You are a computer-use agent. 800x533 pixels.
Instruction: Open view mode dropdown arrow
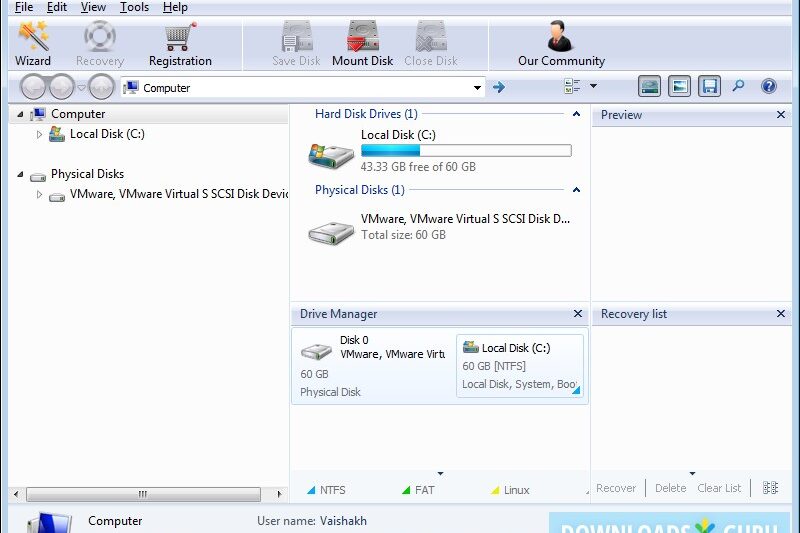click(x=593, y=86)
